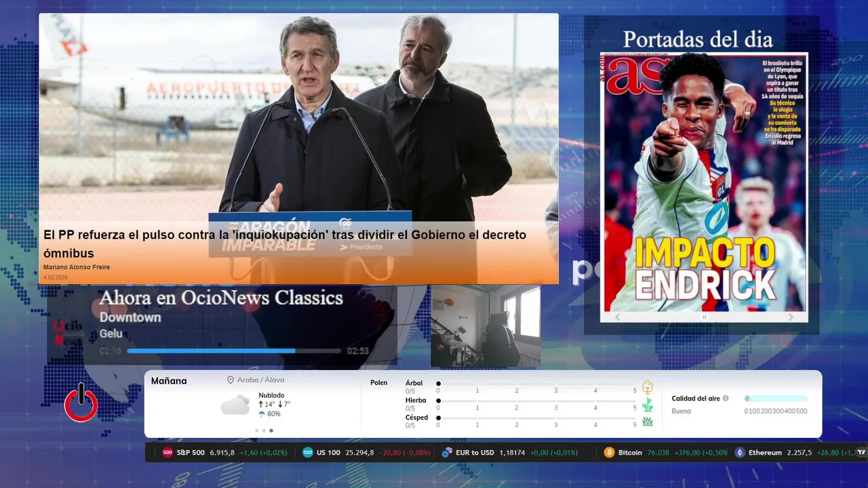Click the Hierba plant pollen icon

tap(648, 405)
